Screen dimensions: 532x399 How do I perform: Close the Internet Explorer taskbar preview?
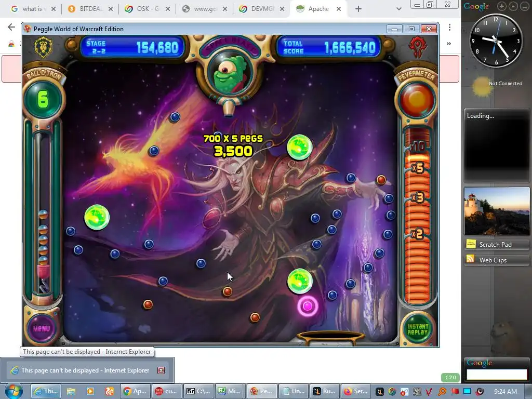tap(161, 370)
